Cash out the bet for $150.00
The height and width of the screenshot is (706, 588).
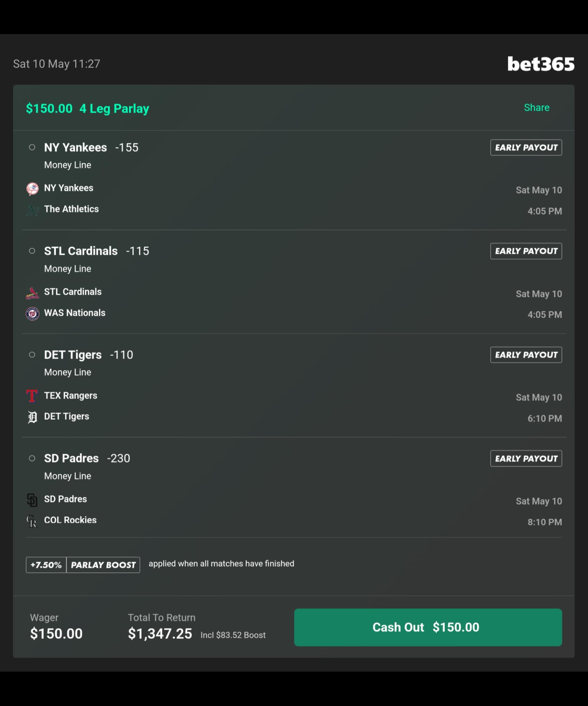(x=428, y=627)
